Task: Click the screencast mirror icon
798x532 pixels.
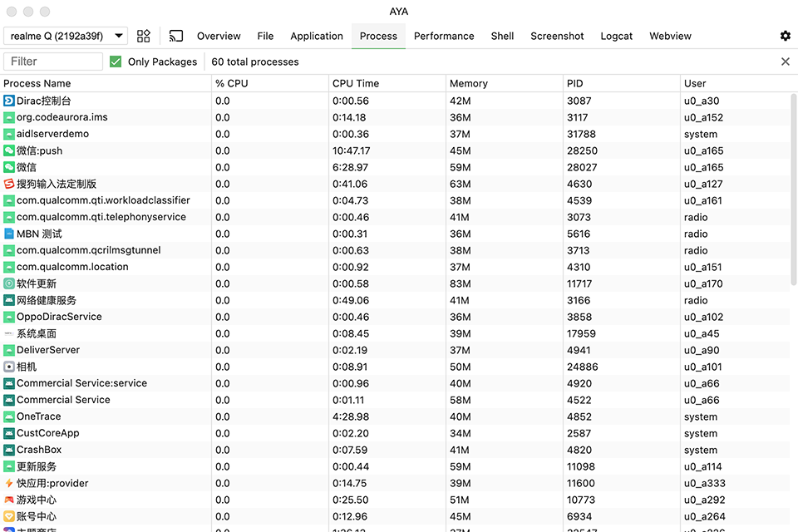Action: tap(175, 36)
